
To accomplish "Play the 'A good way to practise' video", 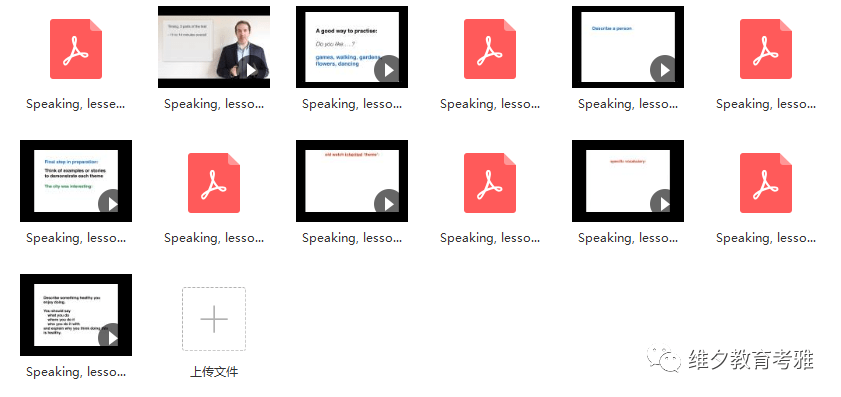I will [388, 70].
